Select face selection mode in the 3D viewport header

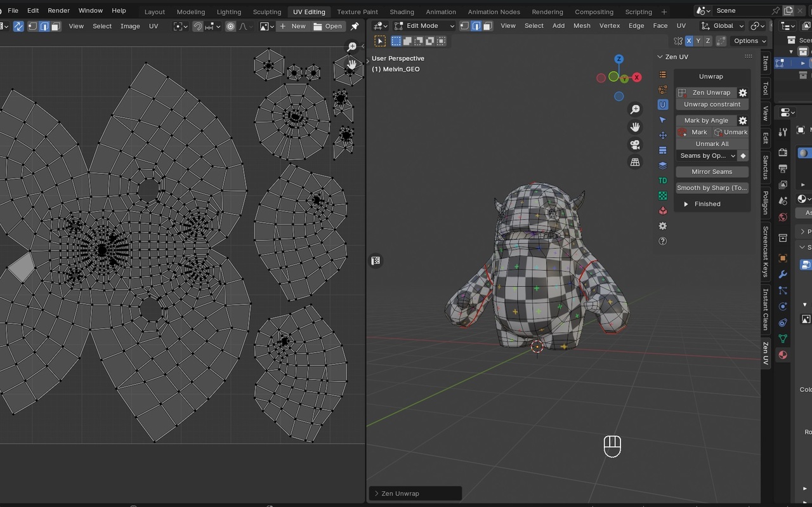coord(487,26)
